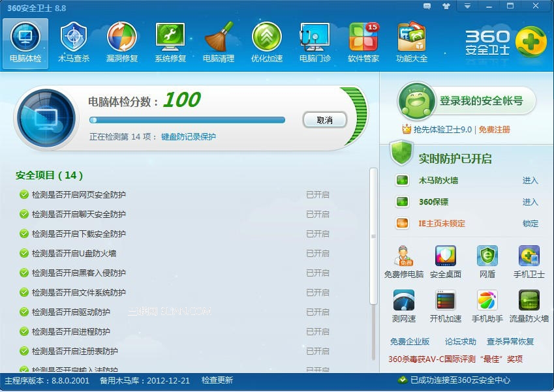Viewport: 554px width, 392px height.
Task: Lock the IE homepage via 锁定
Action: point(530,224)
